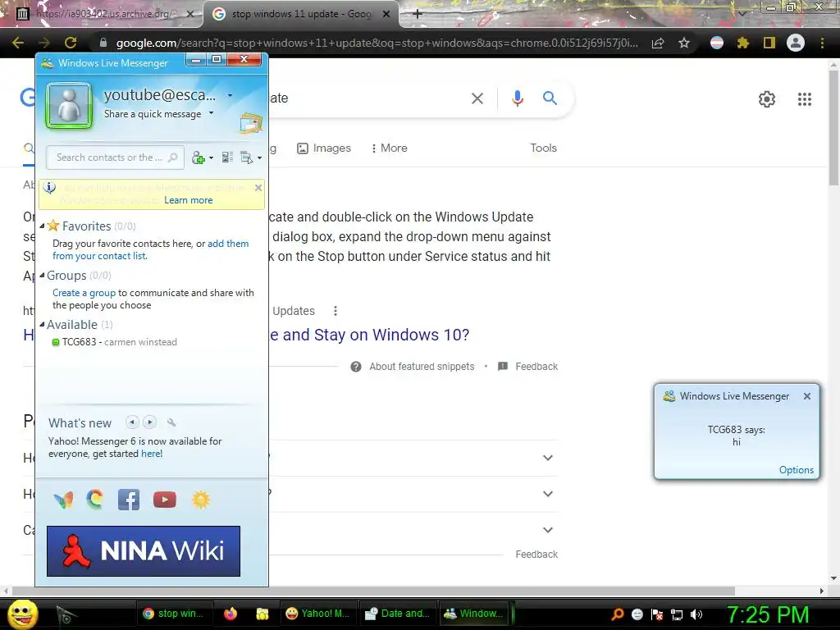This screenshot has width=840, height=630.
Task: Select contact TCG683 - carmen winstead
Action: [115, 342]
